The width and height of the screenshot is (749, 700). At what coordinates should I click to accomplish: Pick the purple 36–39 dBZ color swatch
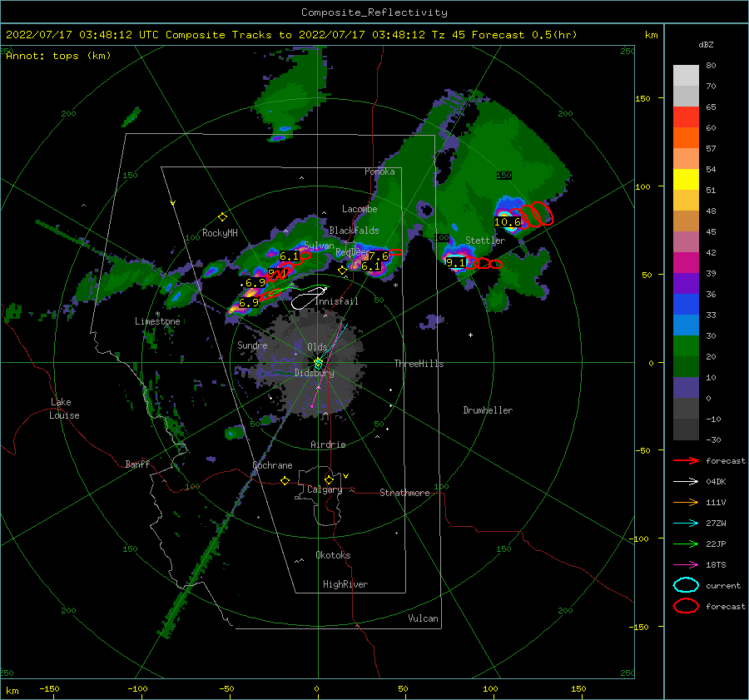[x=686, y=283]
